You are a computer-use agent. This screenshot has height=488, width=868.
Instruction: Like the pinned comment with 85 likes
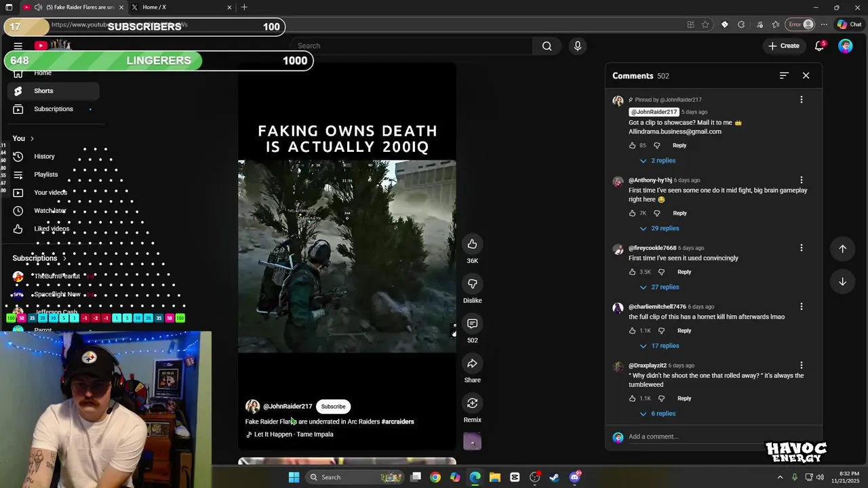(632, 146)
